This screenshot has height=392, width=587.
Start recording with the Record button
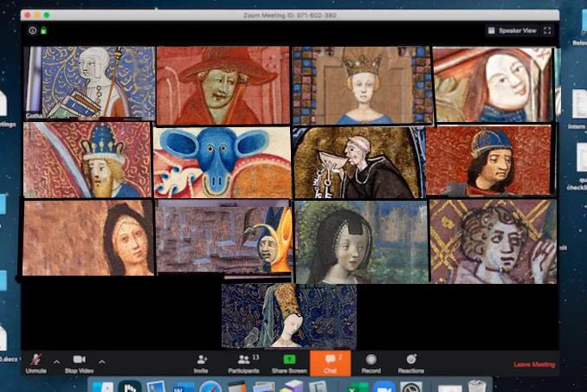coord(371,363)
